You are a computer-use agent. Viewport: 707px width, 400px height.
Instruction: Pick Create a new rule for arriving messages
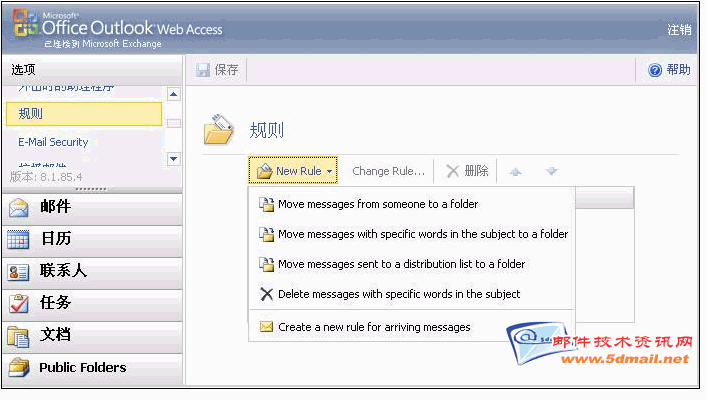[373, 327]
